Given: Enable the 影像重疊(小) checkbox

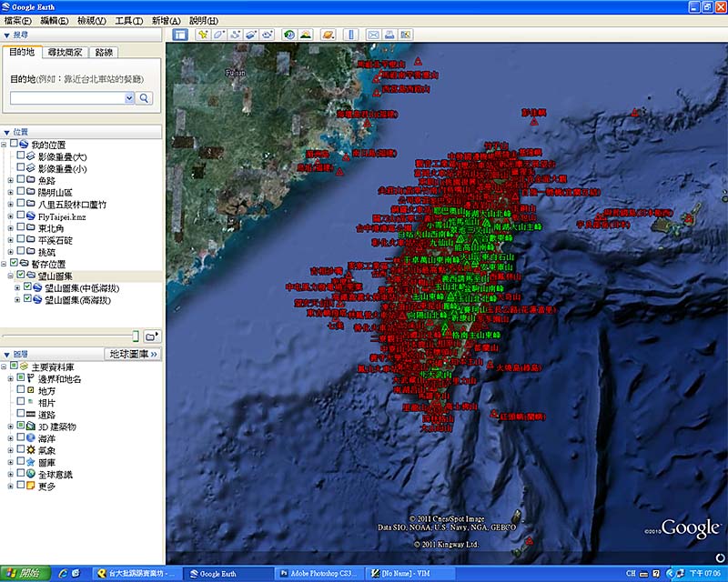Looking at the screenshot, I should coord(20,167).
